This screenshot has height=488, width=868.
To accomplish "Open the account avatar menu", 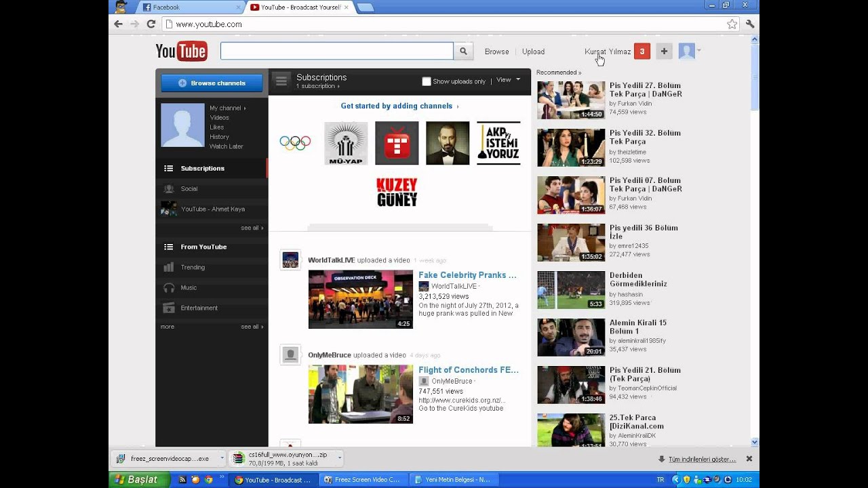I will (690, 52).
